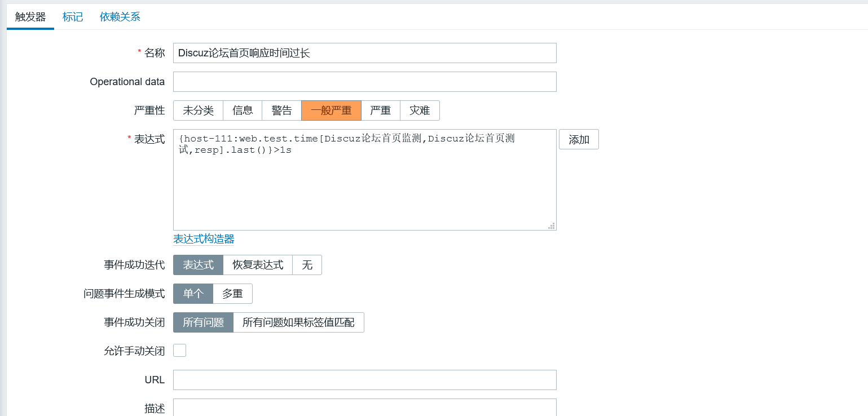
Task: Select 所有问题 for 事件成功关闭
Action: (203, 322)
